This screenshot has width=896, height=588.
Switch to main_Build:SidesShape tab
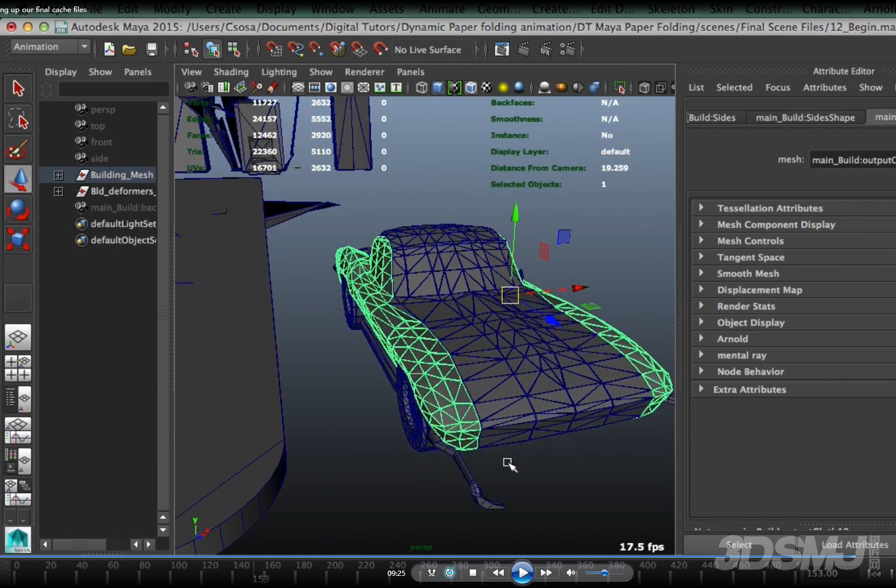[x=805, y=117]
